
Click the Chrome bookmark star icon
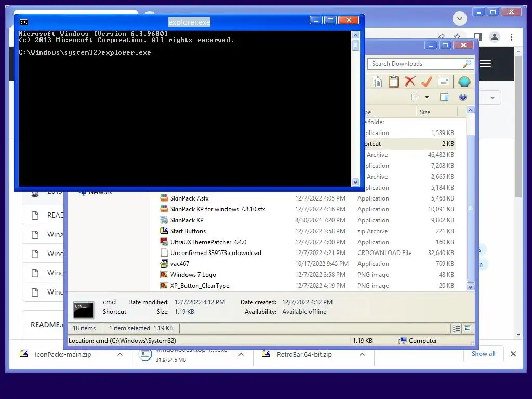tap(457, 36)
